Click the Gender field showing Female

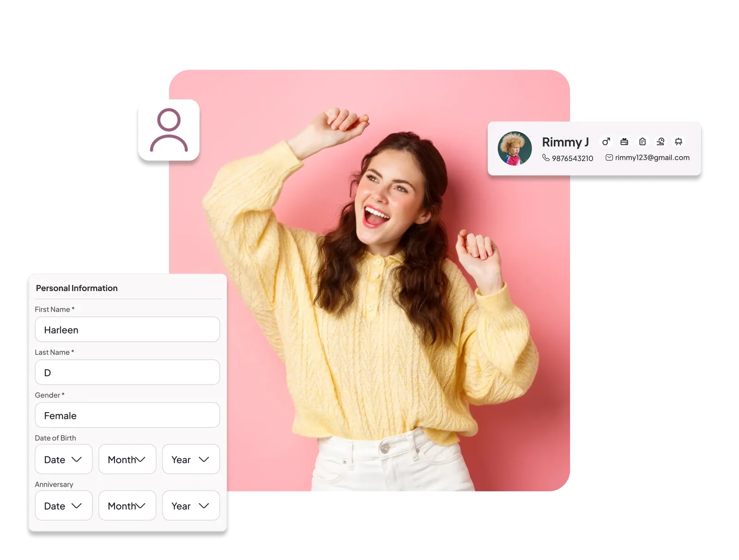(x=127, y=415)
